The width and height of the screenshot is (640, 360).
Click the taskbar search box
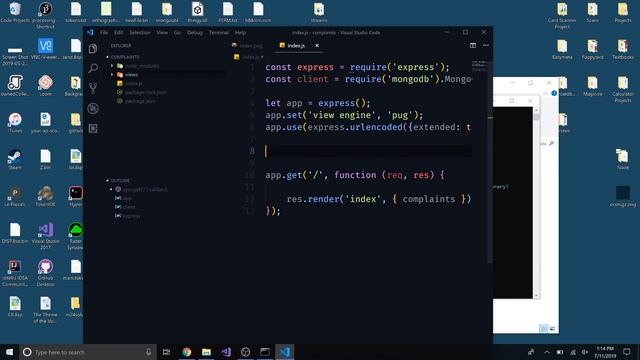click(88, 352)
